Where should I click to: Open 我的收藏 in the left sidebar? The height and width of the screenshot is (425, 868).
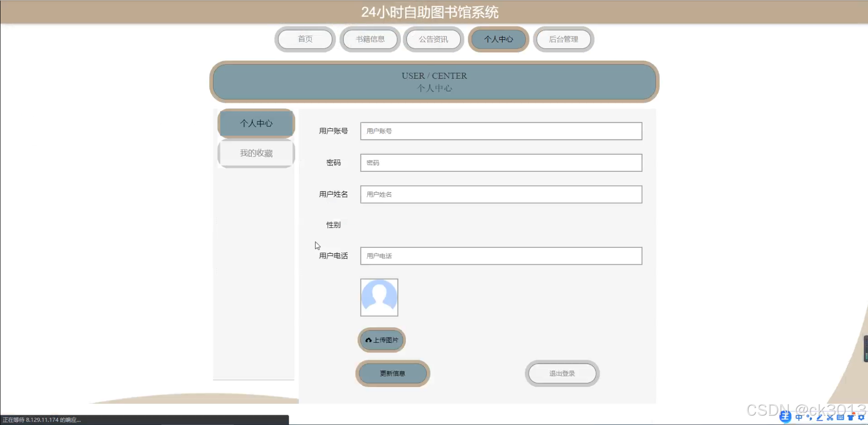pos(256,153)
